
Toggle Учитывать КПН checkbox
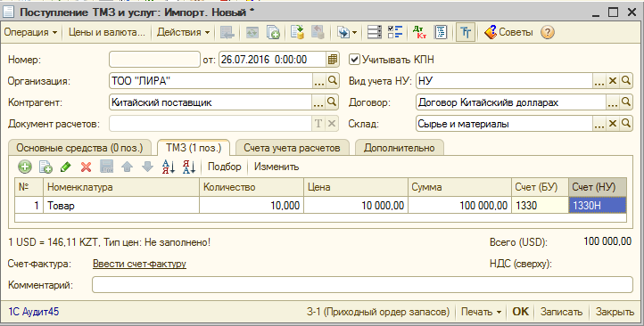(x=354, y=60)
